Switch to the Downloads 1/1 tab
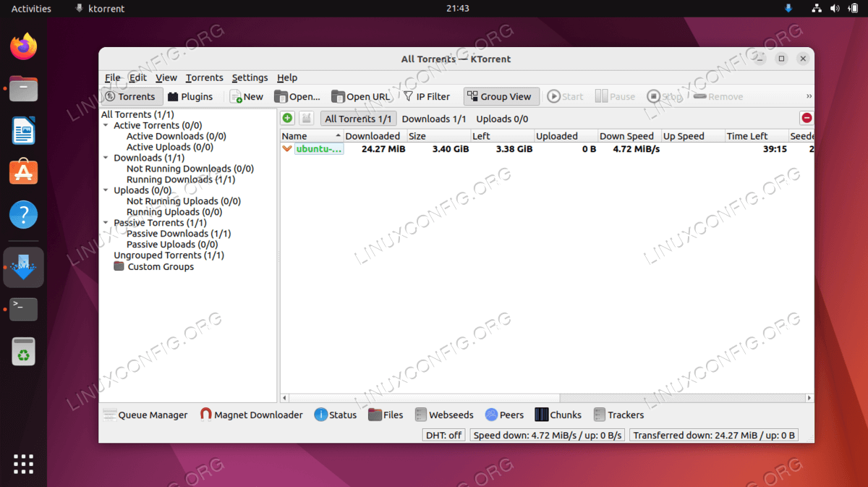 tap(434, 119)
